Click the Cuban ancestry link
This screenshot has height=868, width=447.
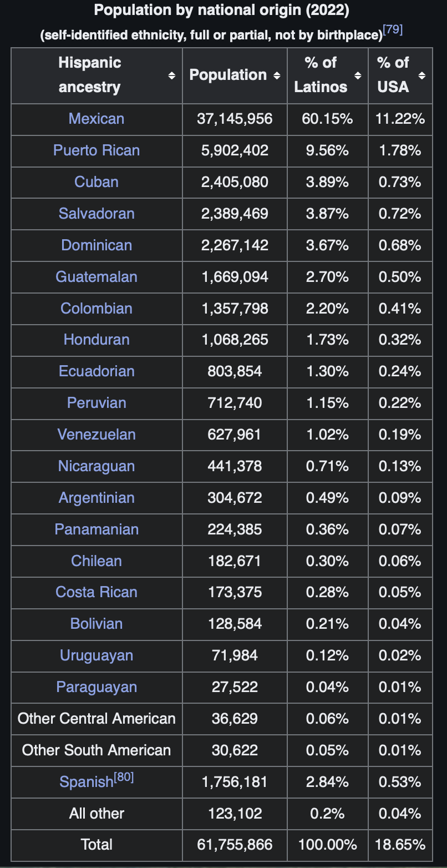click(x=96, y=182)
